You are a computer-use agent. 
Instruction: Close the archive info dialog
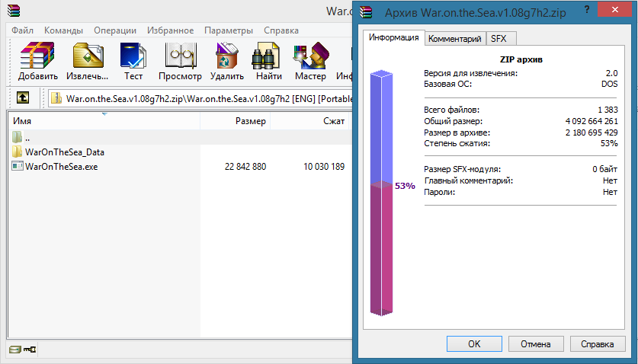[615, 9]
